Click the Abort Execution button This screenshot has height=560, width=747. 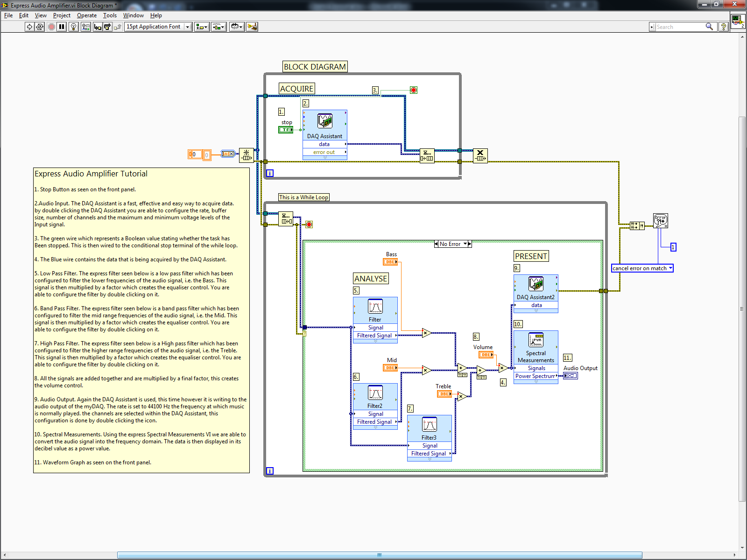pyautogui.click(x=51, y=27)
